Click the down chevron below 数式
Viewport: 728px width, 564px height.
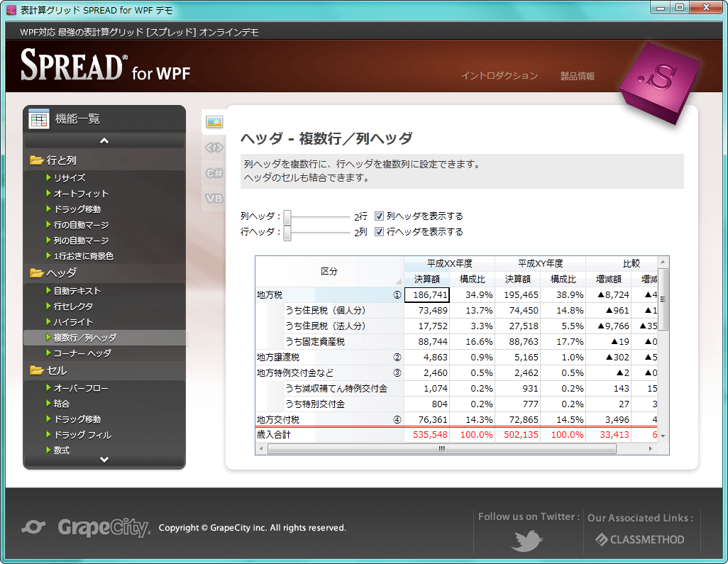point(104,458)
